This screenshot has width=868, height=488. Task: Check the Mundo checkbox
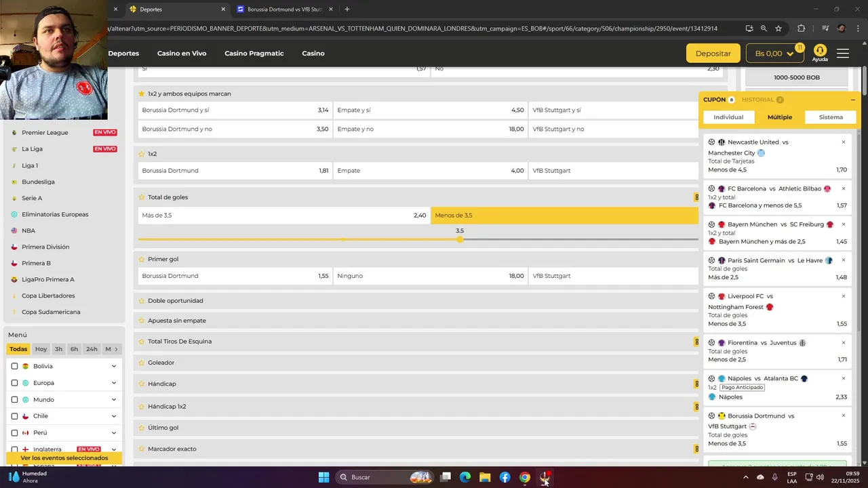pos(14,400)
